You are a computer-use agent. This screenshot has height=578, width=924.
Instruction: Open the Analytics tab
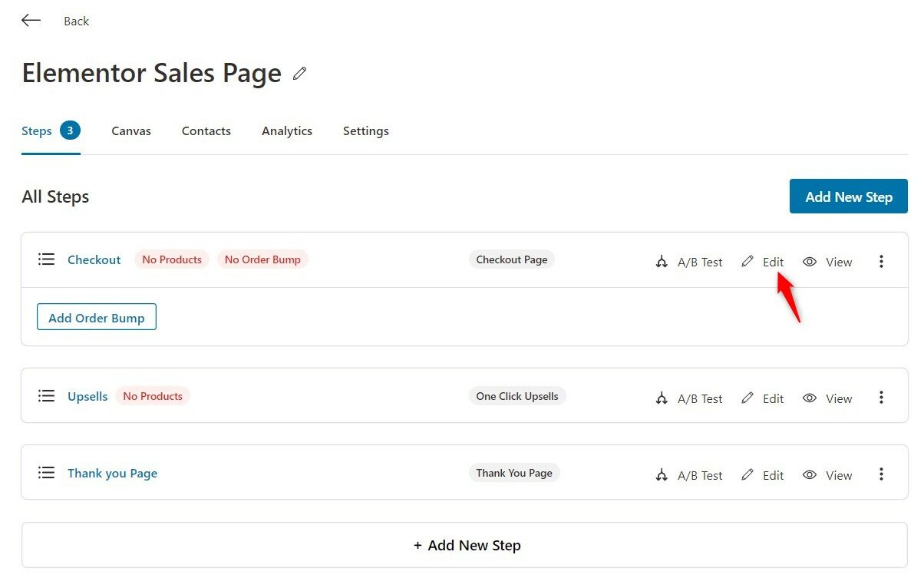(287, 131)
